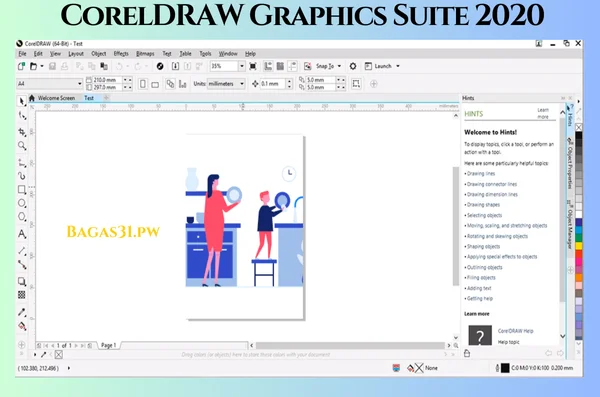Toggle Current Page layout button

183,84
